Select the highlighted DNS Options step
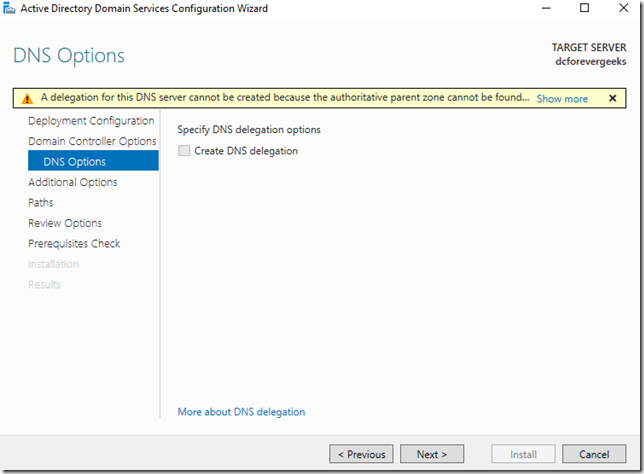Screen dimensions: 644x474 (x=74, y=161)
